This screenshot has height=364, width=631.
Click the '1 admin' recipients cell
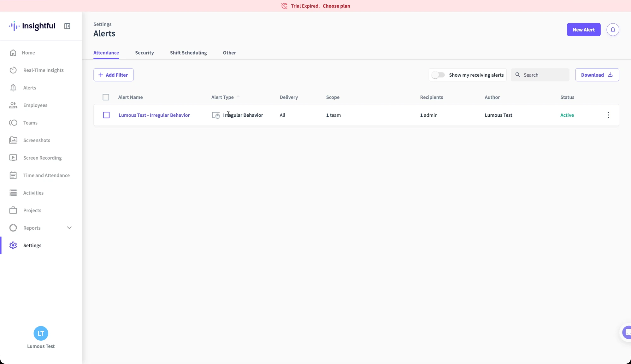pyautogui.click(x=429, y=115)
